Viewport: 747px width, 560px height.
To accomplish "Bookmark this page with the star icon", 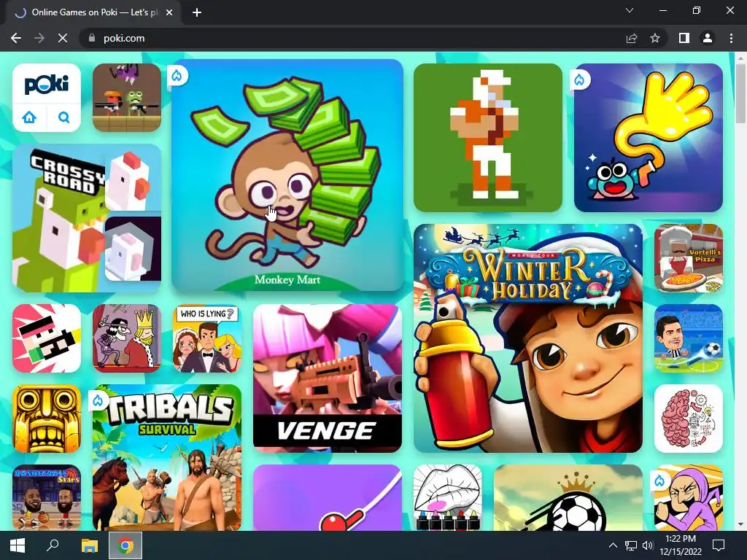I will click(x=655, y=38).
